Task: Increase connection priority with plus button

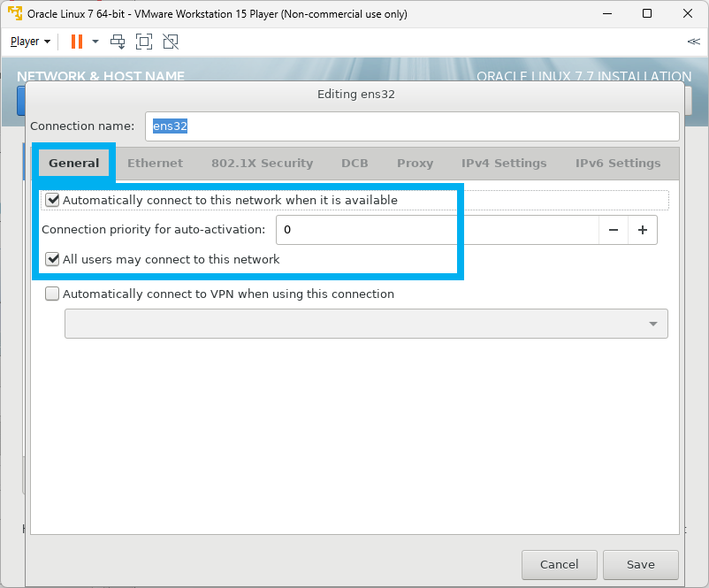Action: 643,230
